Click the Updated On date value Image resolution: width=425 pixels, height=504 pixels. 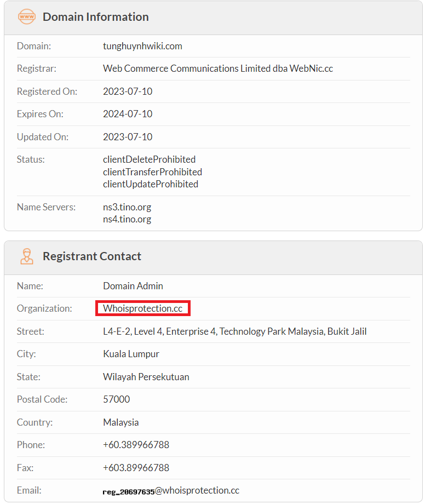click(x=128, y=136)
